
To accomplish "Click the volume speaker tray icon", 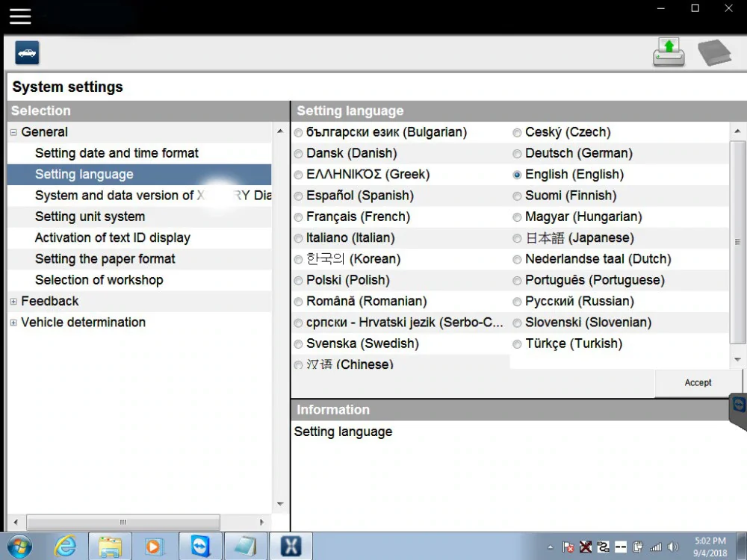I will 673,547.
